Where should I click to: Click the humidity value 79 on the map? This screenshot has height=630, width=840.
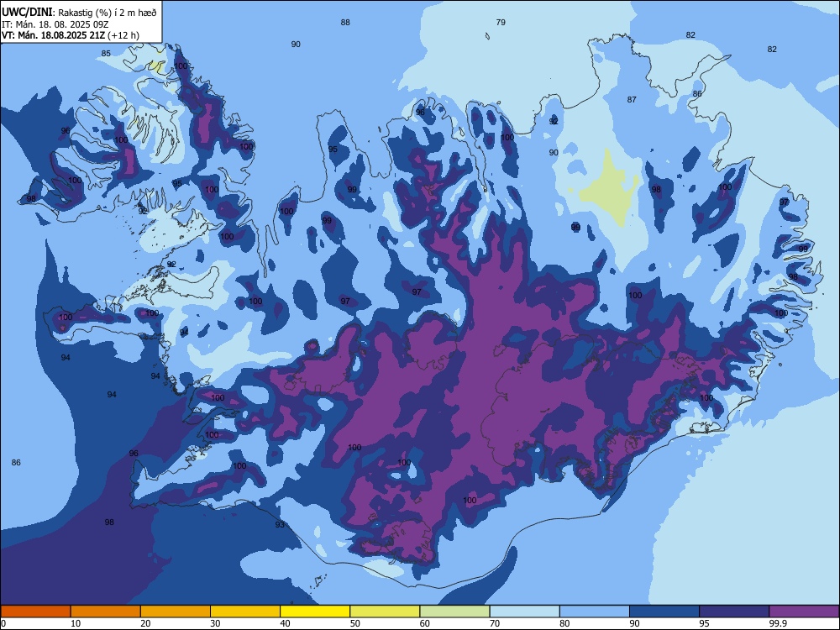click(x=501, y=23)
